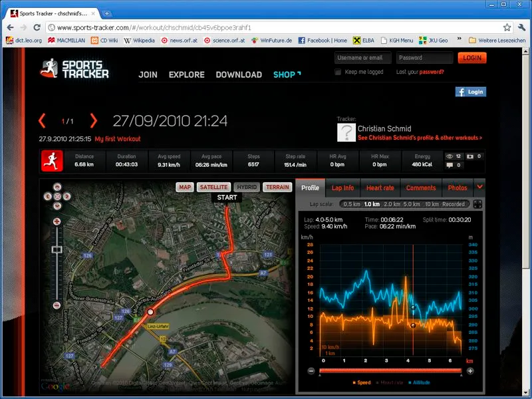This screenshot has width=532, height=399.
Task: Pan the map left
Action: pyautogui.click(x=48, y=196)
